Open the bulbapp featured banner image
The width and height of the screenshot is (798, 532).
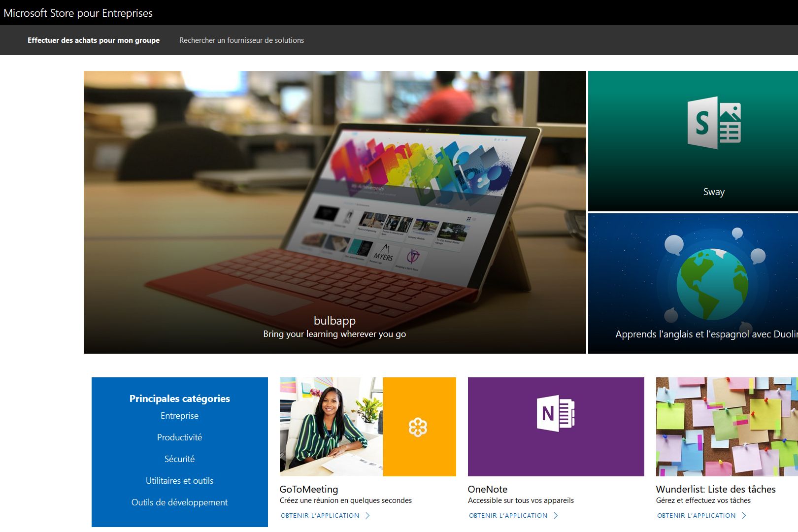pyautogui.click(x=335, y=212)
